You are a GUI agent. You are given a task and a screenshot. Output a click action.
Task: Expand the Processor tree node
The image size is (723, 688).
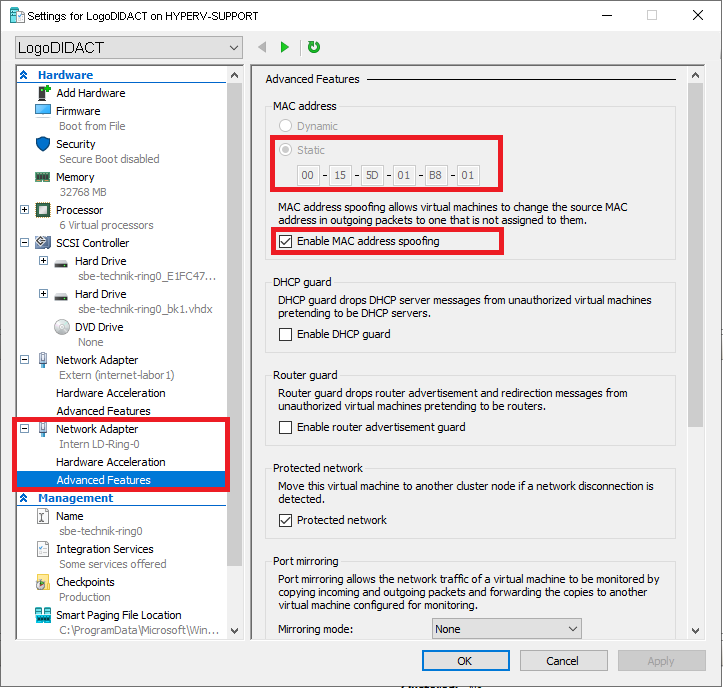click(25, 210)
